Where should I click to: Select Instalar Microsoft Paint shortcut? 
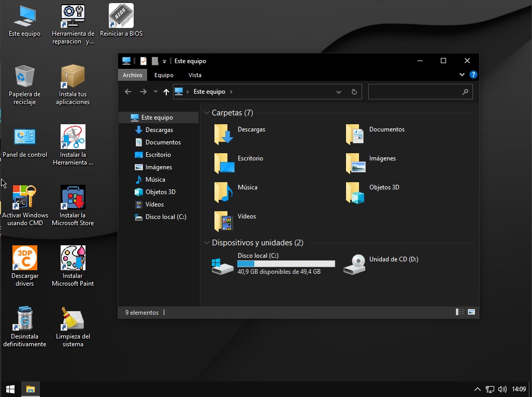73,267
